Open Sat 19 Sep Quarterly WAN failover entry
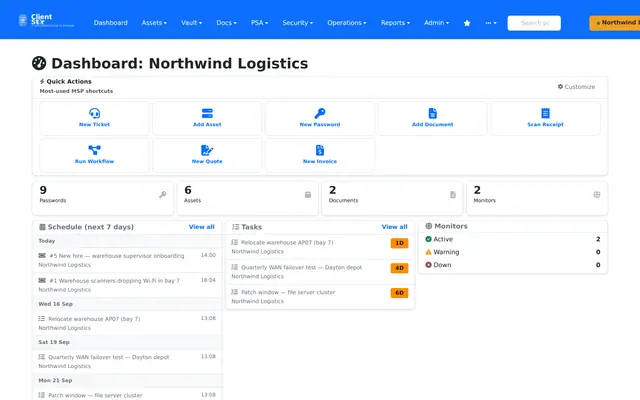This screenshot has height=400, width=640. click(x=127, y=362)
